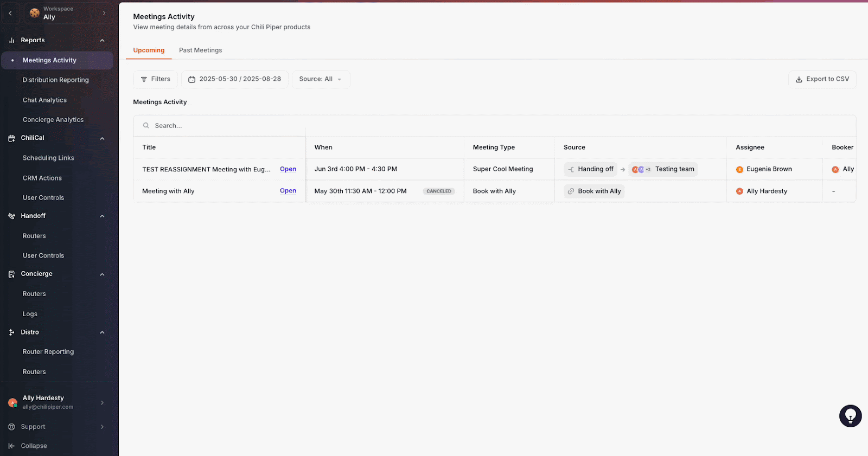Image resolution: width=868 pixels, height=456 pixels.
Task: Open the date range 2025-05-30 / 2025-08-28 picker
Action: [234, 79]
